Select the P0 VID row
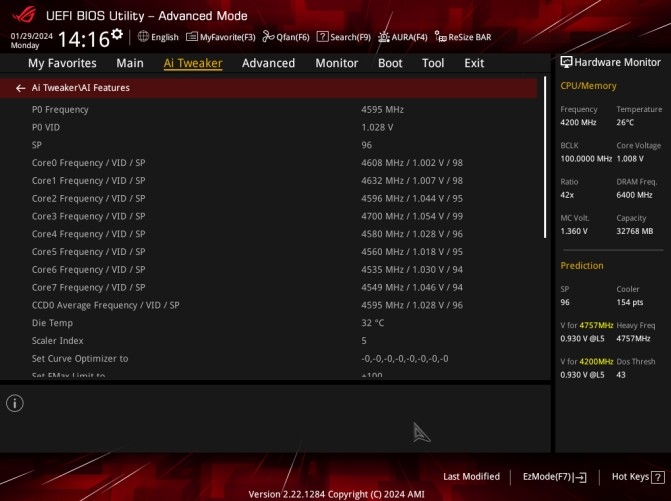This screenshot has height=501, width=671. [x=268, y=127]
